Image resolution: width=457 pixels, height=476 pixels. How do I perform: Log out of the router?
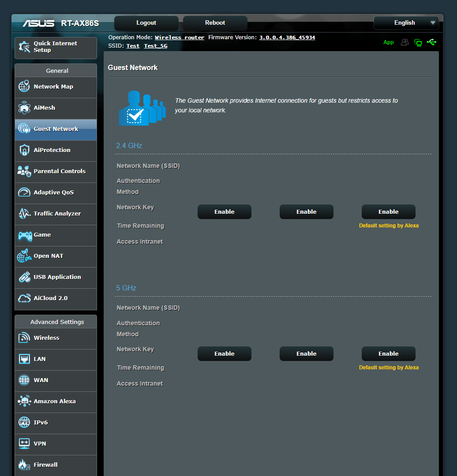[146, 22]
